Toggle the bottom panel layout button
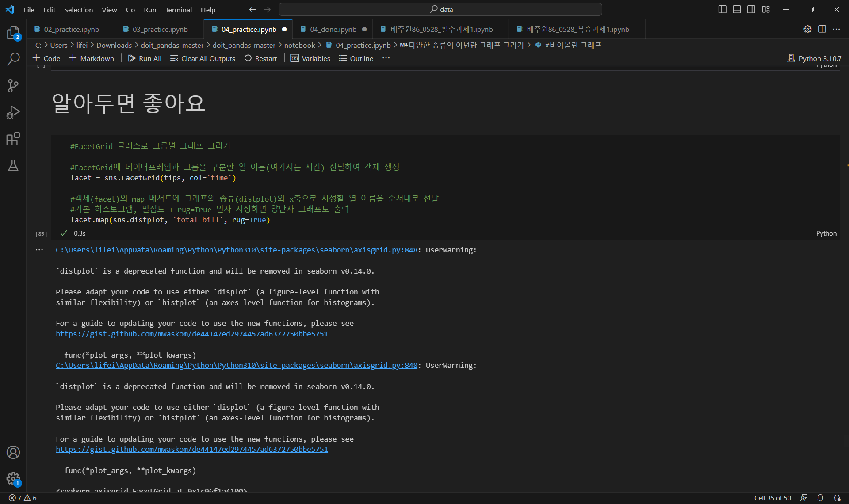Viewport: 849px width, 504px height. (x=737, y=9)
